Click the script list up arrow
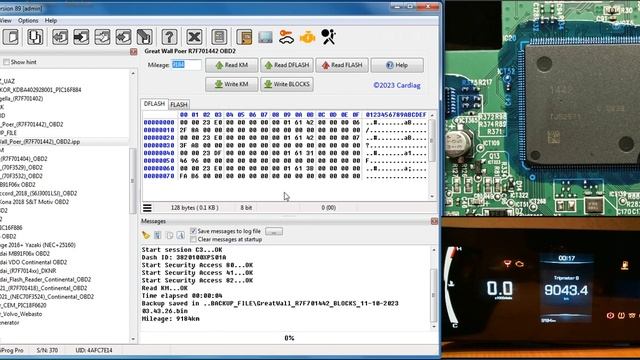 [x=133, y=74]
